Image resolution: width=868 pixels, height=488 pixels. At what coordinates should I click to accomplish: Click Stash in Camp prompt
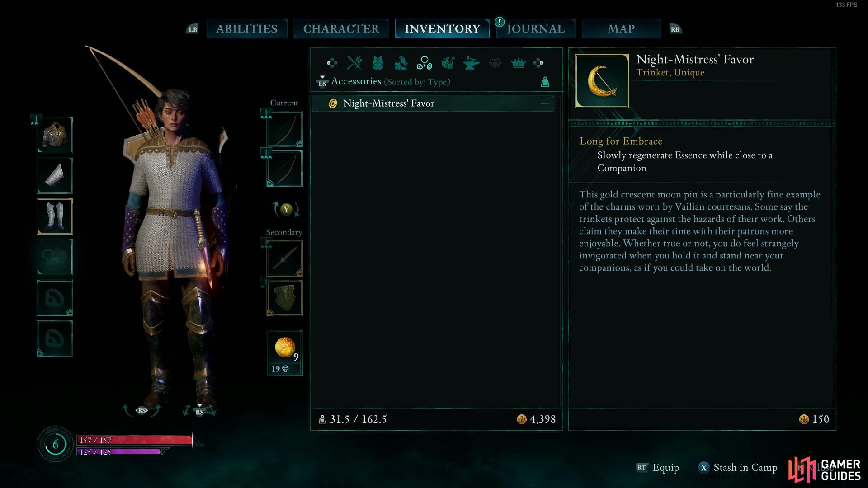[x=738, y=468]
